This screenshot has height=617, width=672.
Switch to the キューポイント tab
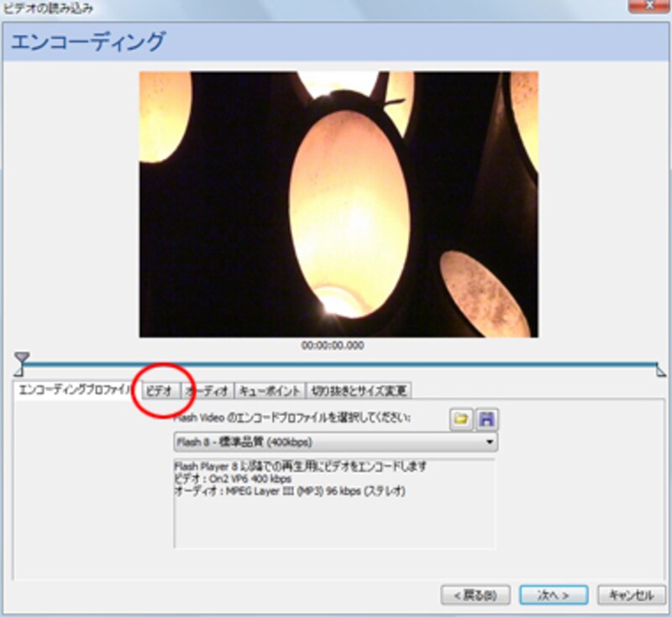(x=270, y=390)
